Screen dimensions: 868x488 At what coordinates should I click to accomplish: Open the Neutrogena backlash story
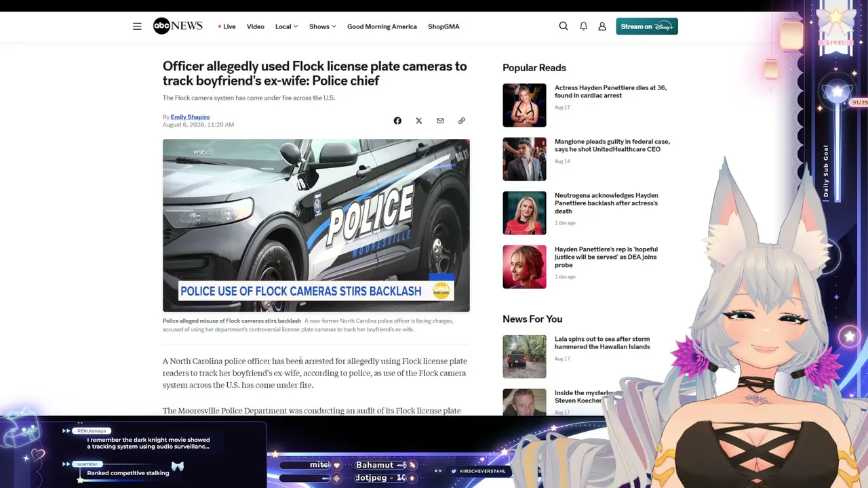pos(606,203)
